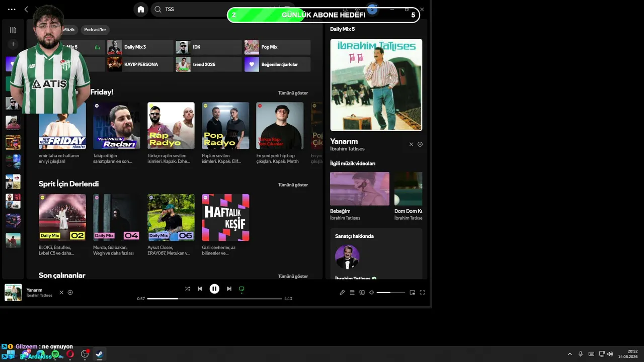Seek within the song progress bar
The height and width of the screenshot is (362, 644).
214,299
